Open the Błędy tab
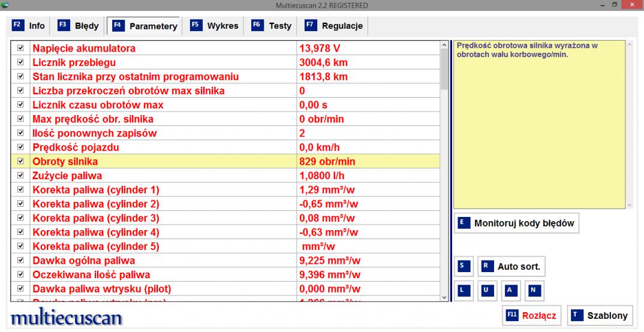The height and width of the screenshot is (332, 644). [x=79, y=26]
